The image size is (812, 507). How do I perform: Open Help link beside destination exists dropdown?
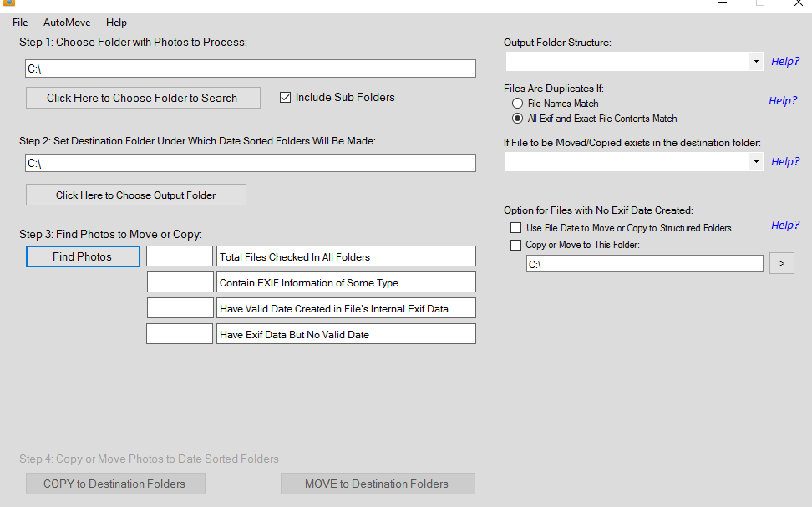[x=784, y=162]
